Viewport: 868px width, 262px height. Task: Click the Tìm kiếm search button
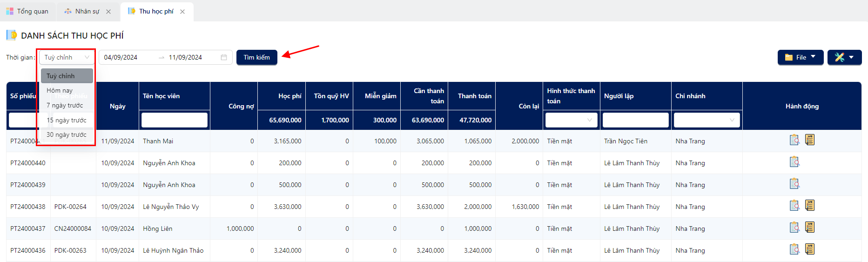[257, 57]
